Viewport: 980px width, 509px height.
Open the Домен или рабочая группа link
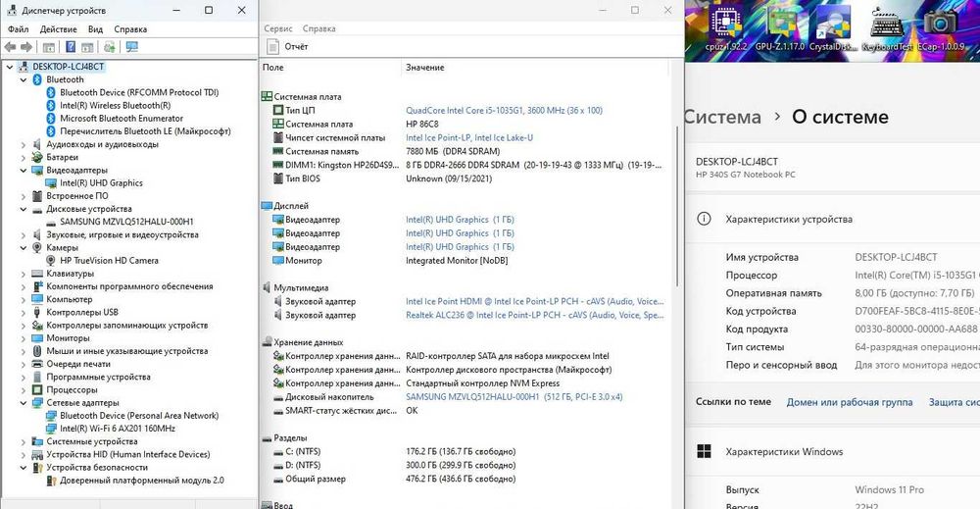pyautogui.click(x=850, y=402)
